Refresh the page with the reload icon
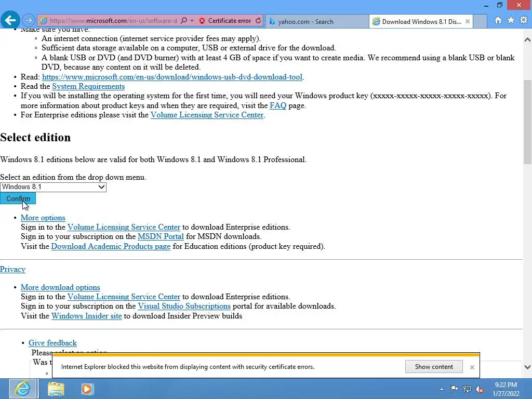The height and width of the screenshot is (399, 532). point(258,21)
